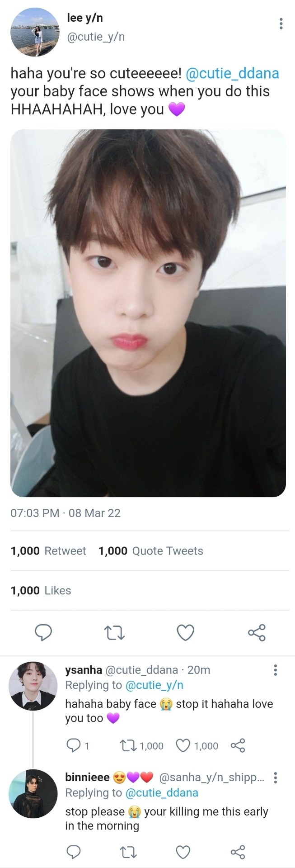
Task: Open more options on binnieee's reply
Action: coord(275,777)
